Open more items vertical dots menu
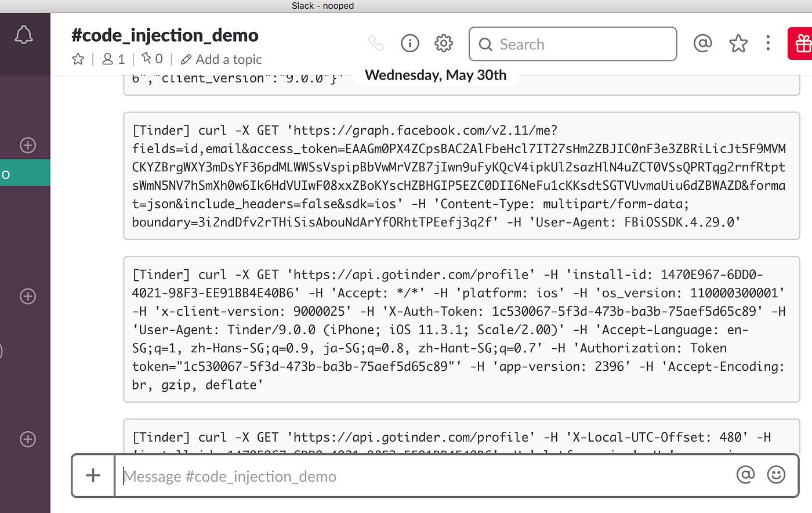The height and width of the screenshot is (513, 812). [x=768, y=43]
